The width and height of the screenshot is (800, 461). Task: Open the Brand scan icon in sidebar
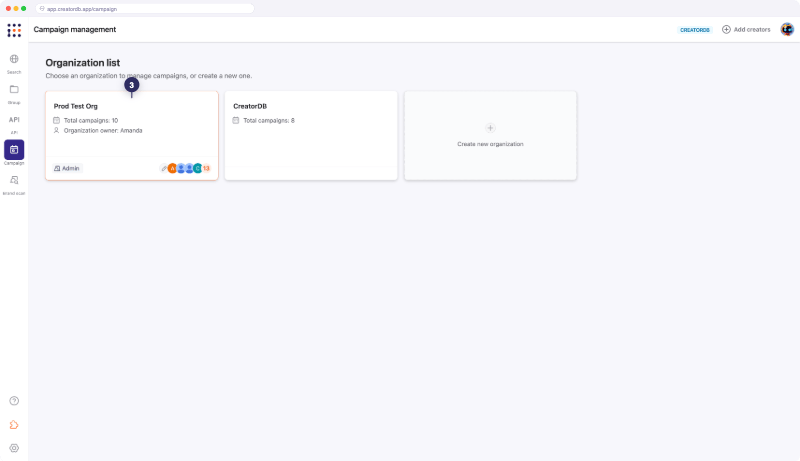point(14,180)
